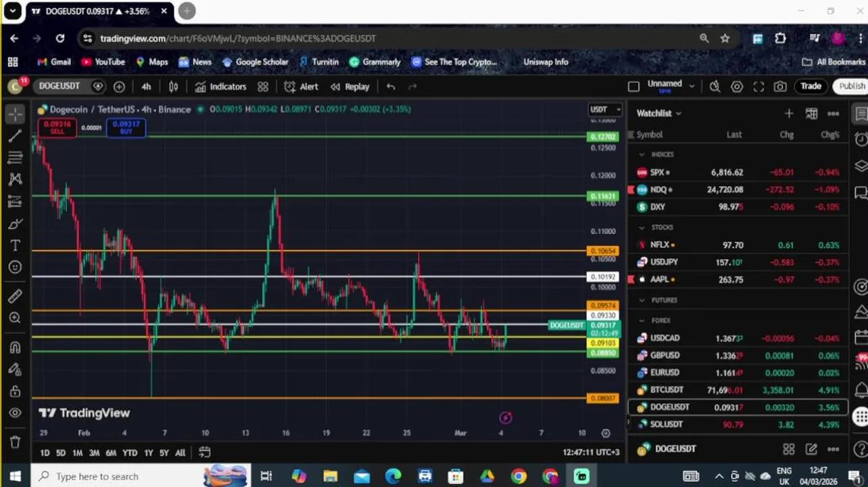Collapse the INDICES section
The width and height of the screenshot is (868, 487).
click(642, 154)
